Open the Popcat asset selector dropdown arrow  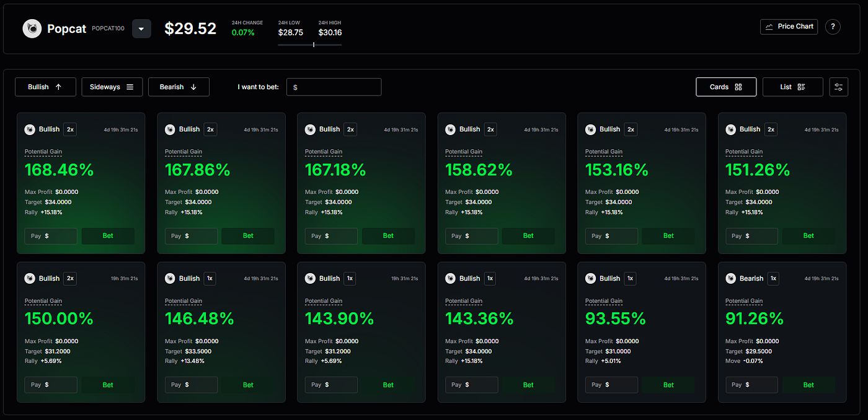[x=141, y=28]
